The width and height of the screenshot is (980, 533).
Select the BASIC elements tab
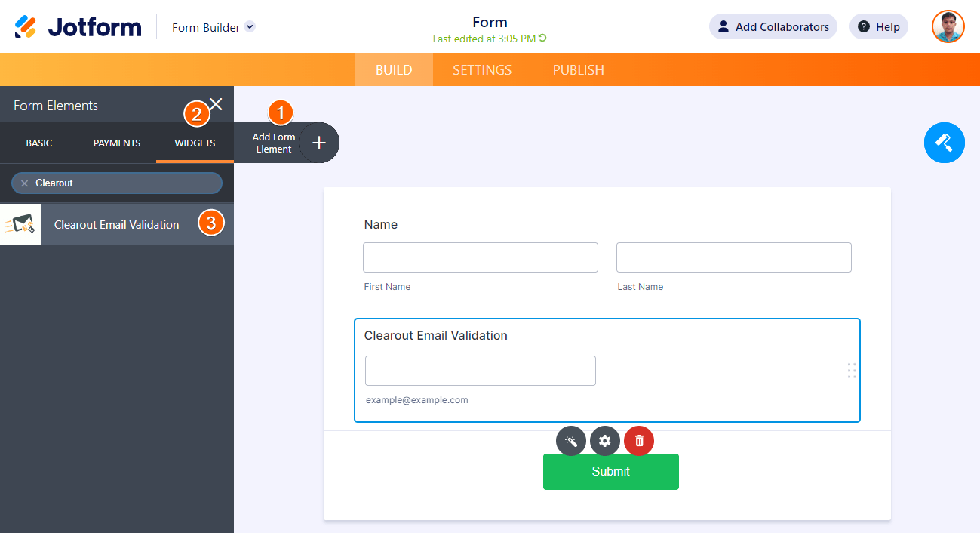[x=39, y=143]
